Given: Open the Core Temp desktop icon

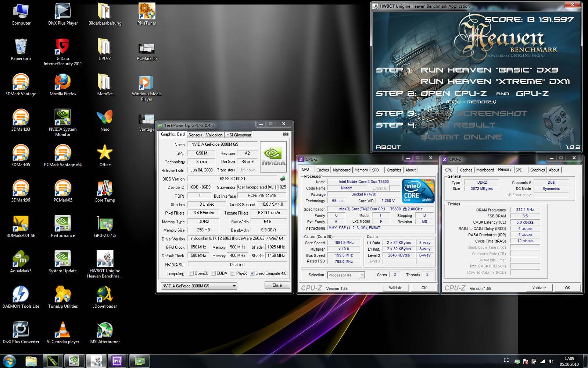Looking at the screenshot, I should tap(105, 191).
